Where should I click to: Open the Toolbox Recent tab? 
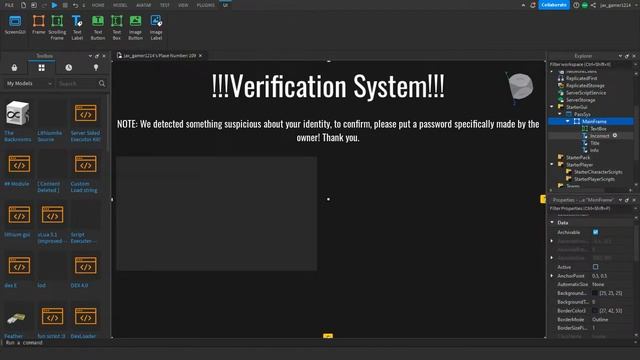[x=69, y=68]
